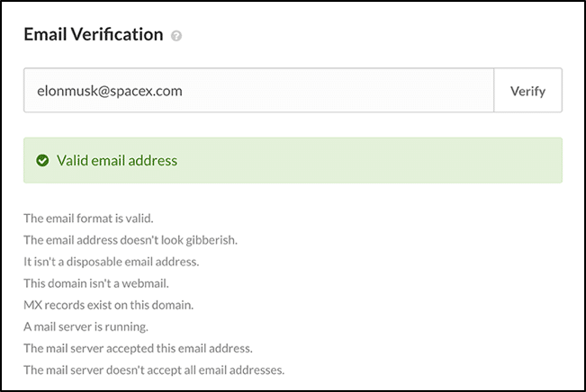The height and width of the screenshot is (392, 586).
Task: Click the 'doesn't look gibberish' line
Action: [131, 240]
